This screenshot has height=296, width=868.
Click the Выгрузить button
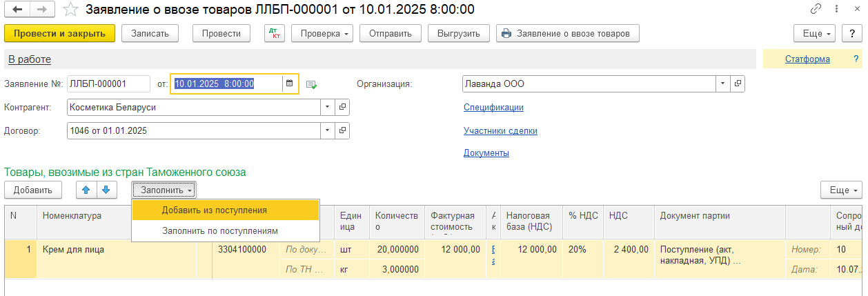(459, 33)
